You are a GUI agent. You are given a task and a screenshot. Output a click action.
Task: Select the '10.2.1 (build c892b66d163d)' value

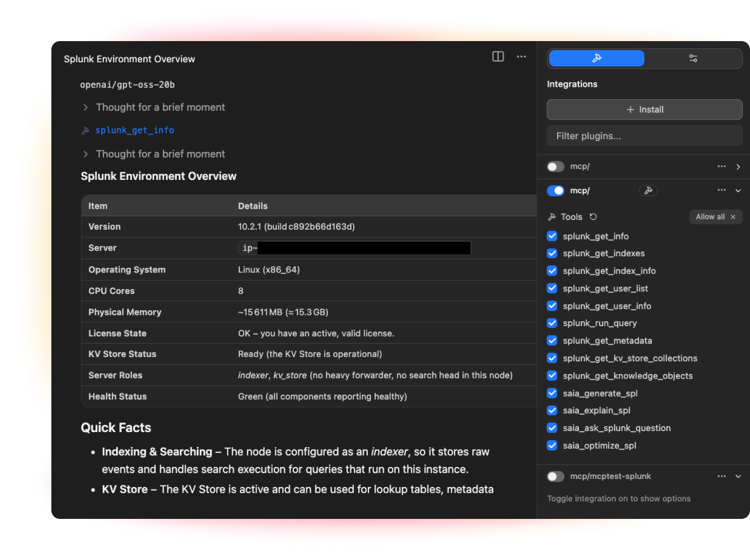coord(296,227)
